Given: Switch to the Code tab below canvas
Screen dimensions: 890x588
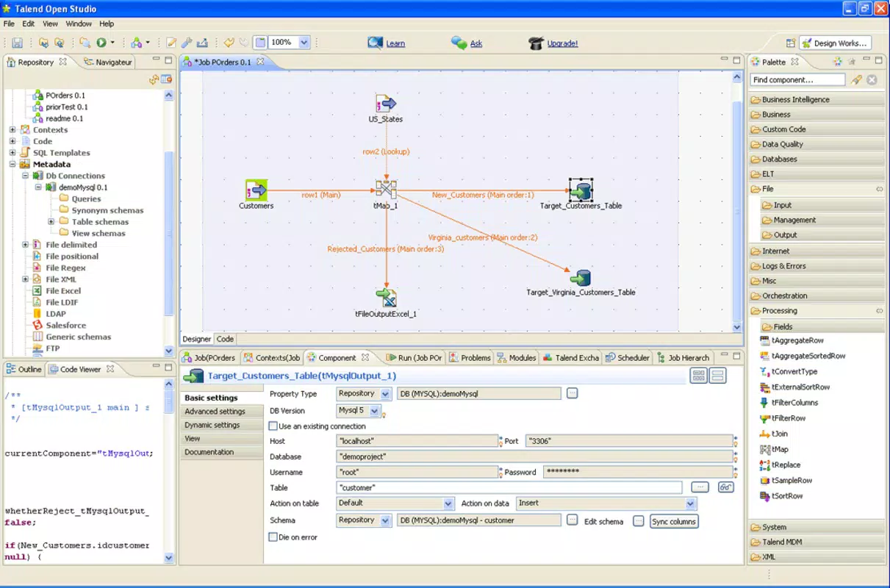Looking at the screenshot, I should [225, 339].
